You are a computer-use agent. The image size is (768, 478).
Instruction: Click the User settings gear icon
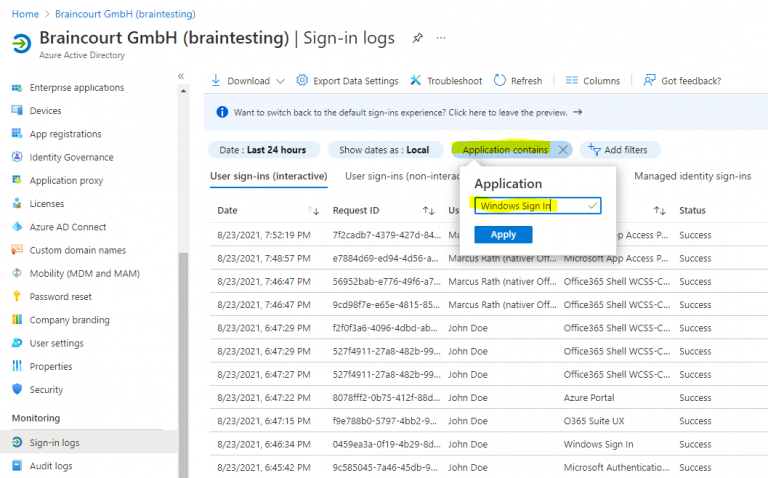tap(17, 342)
